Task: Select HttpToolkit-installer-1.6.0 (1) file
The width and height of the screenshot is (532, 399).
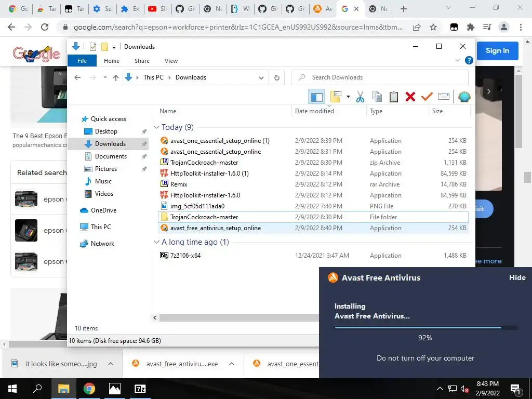Action: coord(313,174)
